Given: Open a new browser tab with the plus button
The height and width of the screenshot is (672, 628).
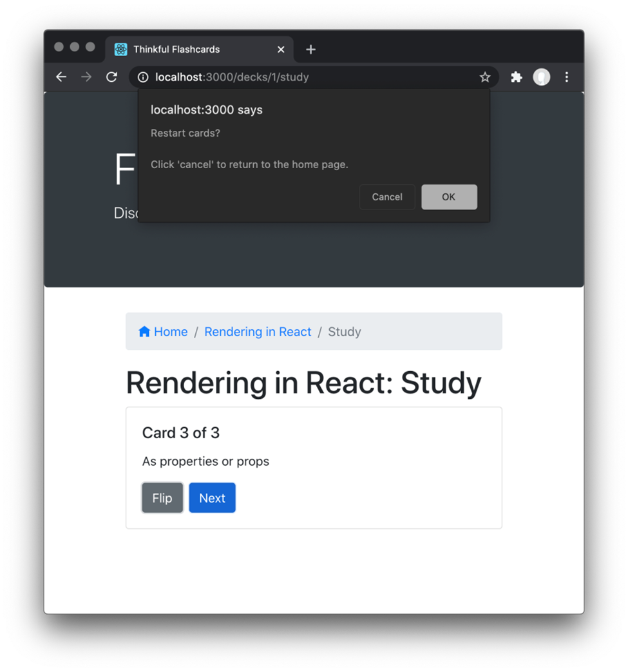Looking at the screenshot, I should coord(311,49).
